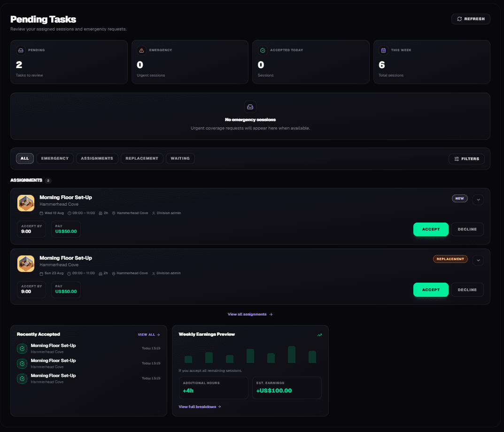Open View full breakdown link
Image resolution: width=504 pixels, height=432 pixels.
(x=200, y=407)
